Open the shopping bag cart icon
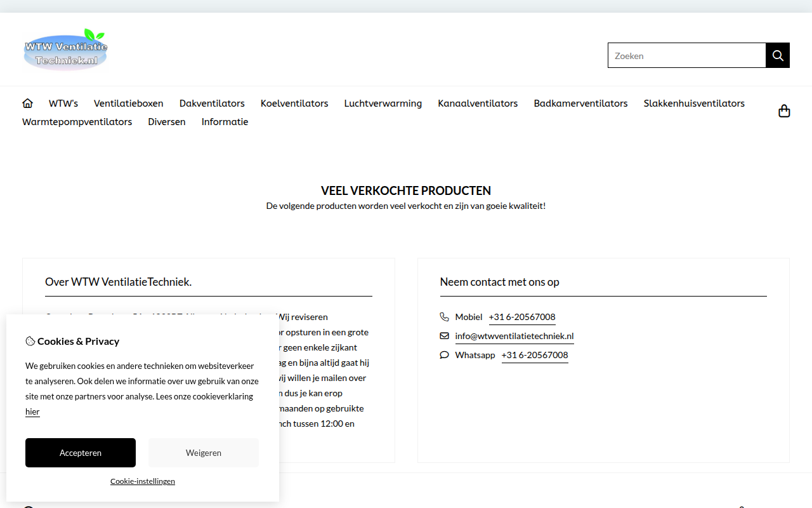The height and width of the screenshot is (508, 812). tap(784, 111)
